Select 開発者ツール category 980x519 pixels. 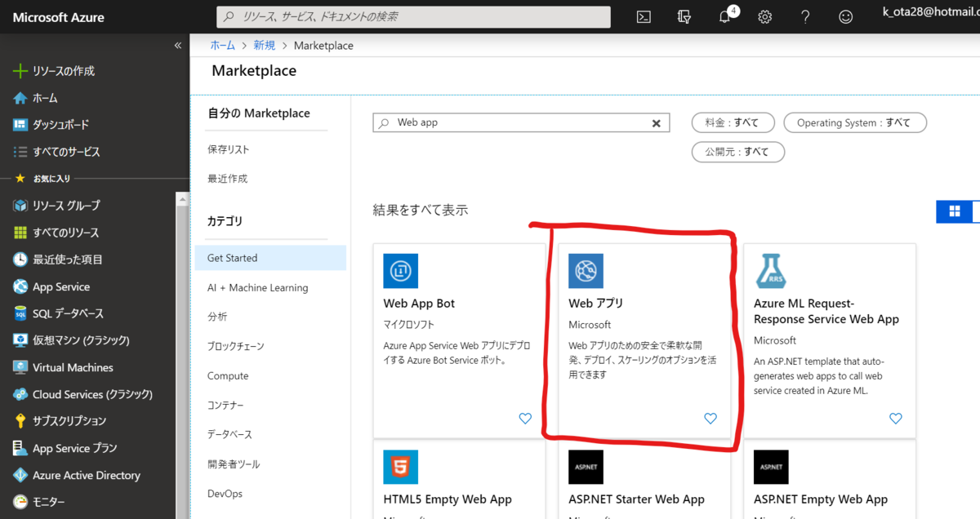point(234,464)
